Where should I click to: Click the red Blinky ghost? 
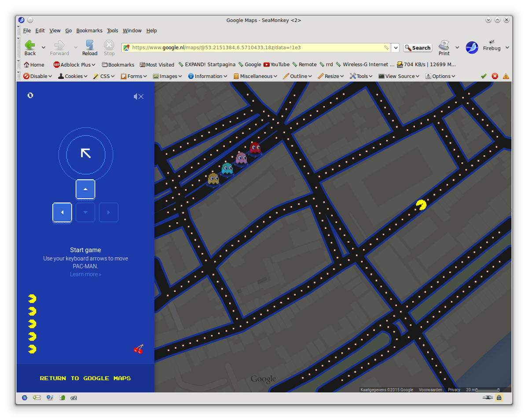click(x=255, y=149)
